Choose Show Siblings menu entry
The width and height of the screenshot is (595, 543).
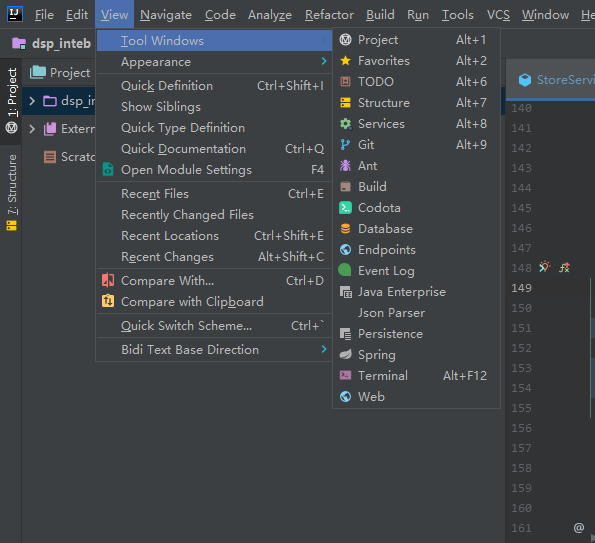214,107
